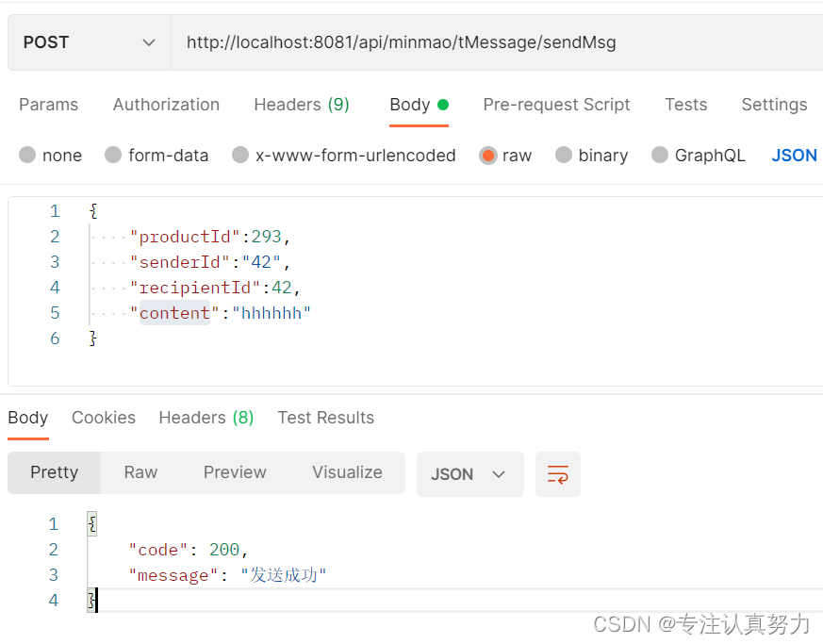Switch to the Raw response view

[x=140, y=472]
